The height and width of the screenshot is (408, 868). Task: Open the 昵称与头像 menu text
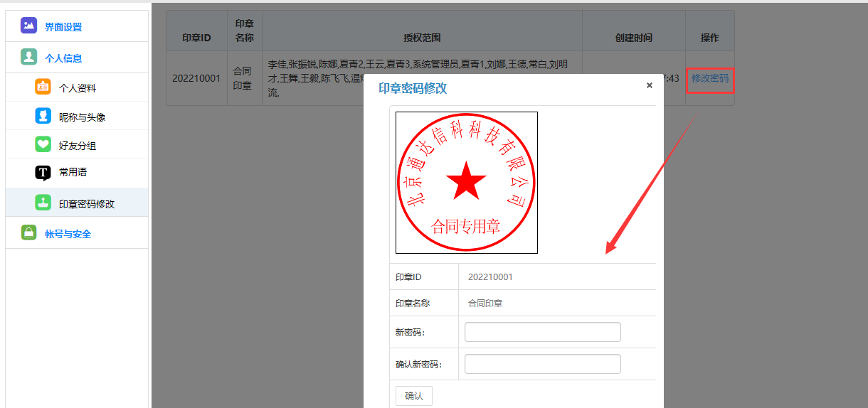[x=82, y=117]
